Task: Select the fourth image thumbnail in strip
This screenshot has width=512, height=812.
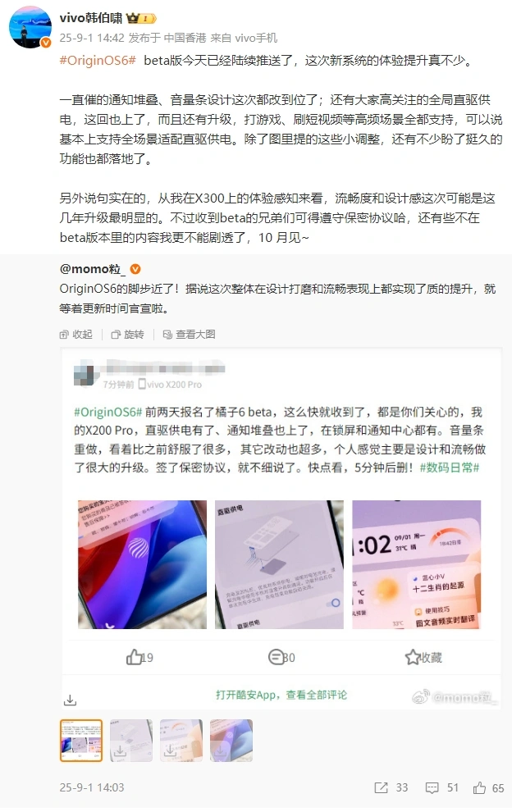Action: (x=231, y=741)
